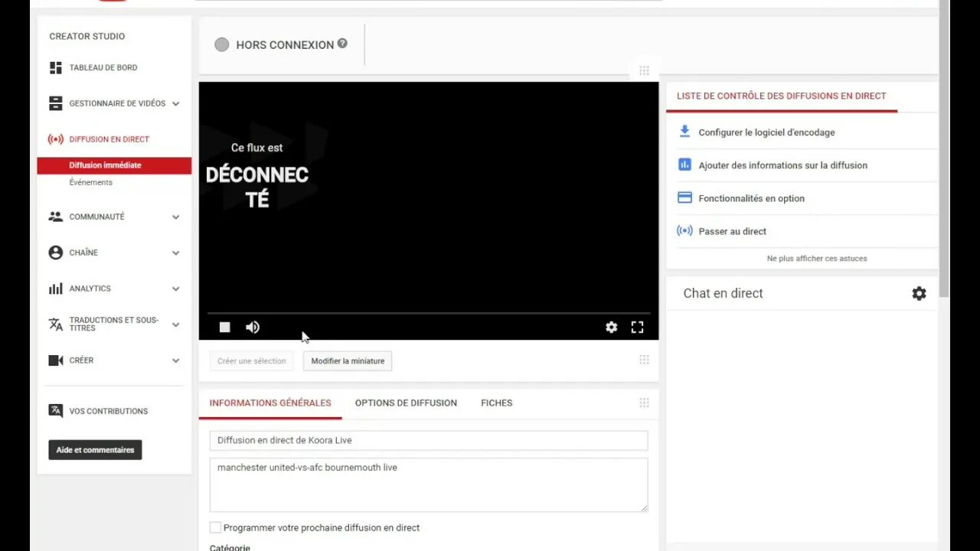Screen dimensions: 980x551
Task: Expand the Créer chevron
Action: pos(175,360)
